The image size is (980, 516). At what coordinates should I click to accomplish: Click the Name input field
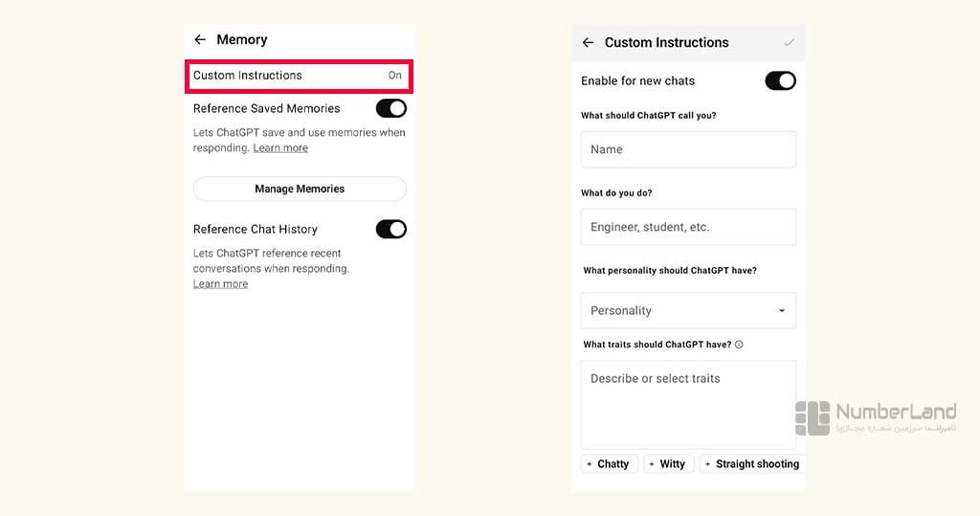click(x=688, y=149)
